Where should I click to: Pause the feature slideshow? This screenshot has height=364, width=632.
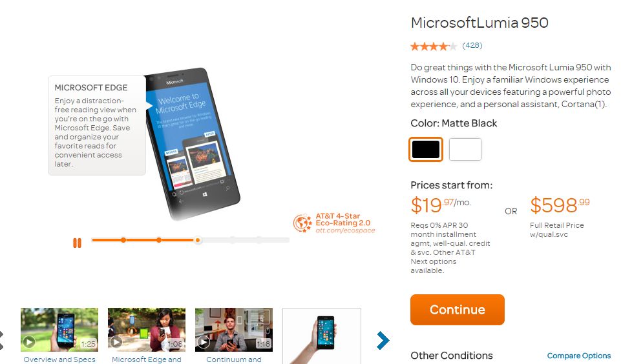coord(77,243)
